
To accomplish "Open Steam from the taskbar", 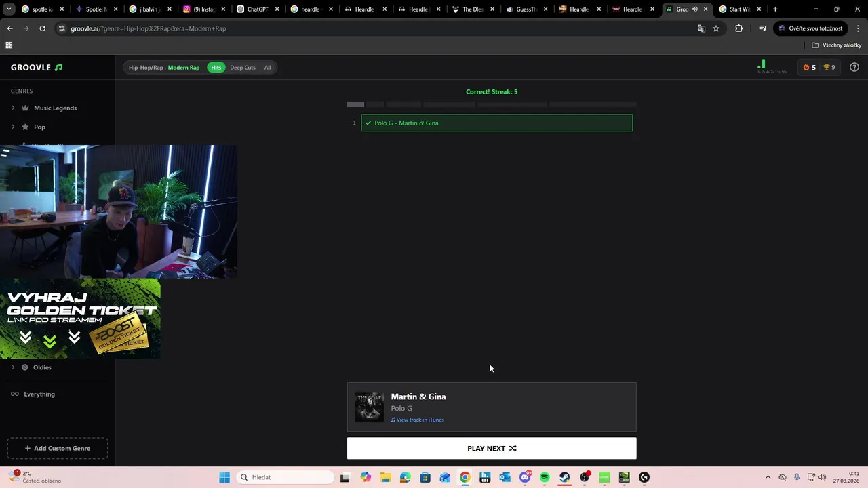I will pyautogui.click(x=564, y=477).
